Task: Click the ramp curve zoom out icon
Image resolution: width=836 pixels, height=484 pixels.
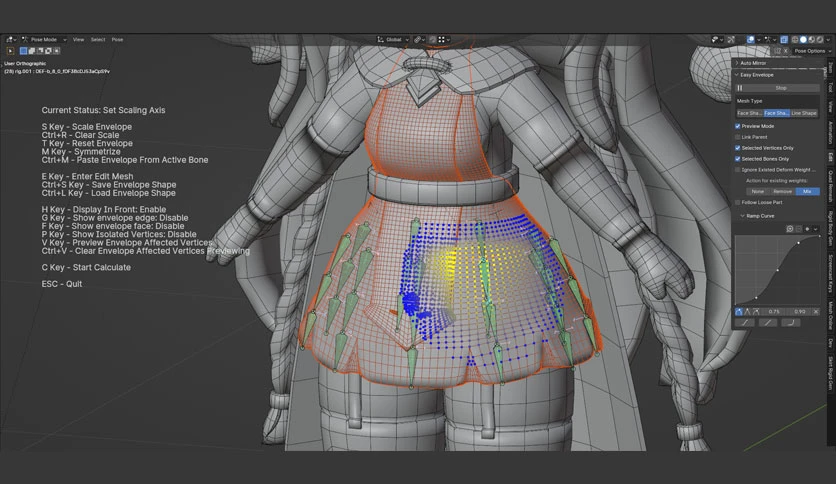Action: [799, 229]
